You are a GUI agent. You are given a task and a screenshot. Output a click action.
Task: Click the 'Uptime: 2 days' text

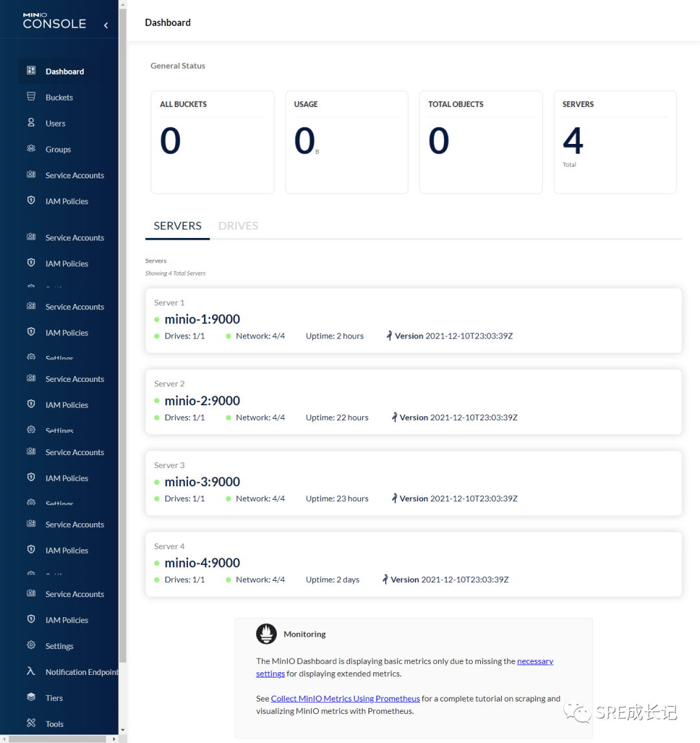332,580
